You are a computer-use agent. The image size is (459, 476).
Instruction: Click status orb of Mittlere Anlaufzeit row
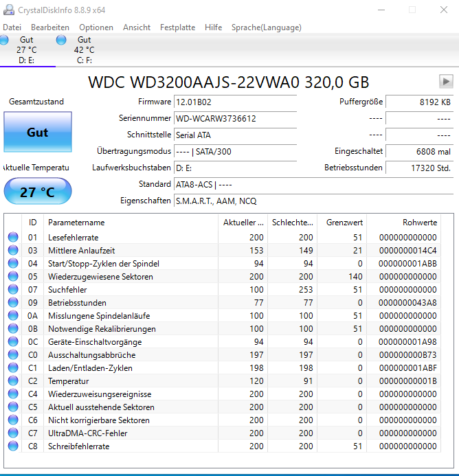click(13, 250)
